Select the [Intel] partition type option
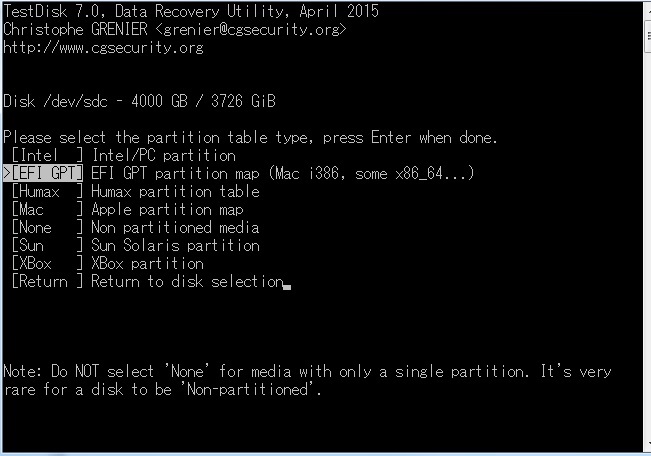Image resolution: width=651 pixels, height=456 pixels. click(x=47, y=155)
